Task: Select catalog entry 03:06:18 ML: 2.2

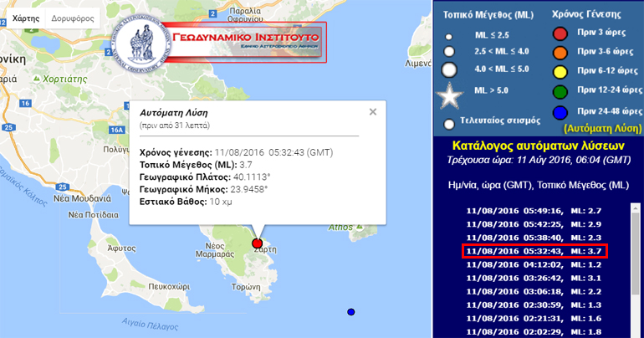Action: tap(534, 292)
